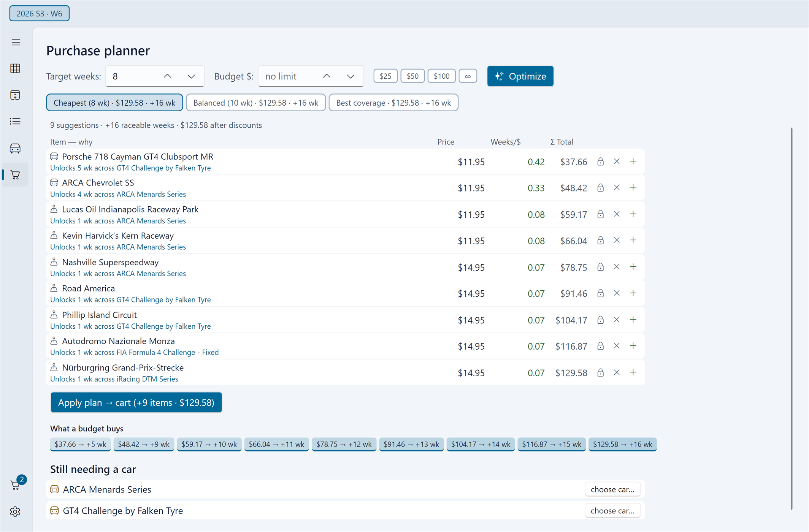Select the $91.46 → +13 wk budget chip
The width and height of the screenshot is (809, 532).
coord(411,444)
